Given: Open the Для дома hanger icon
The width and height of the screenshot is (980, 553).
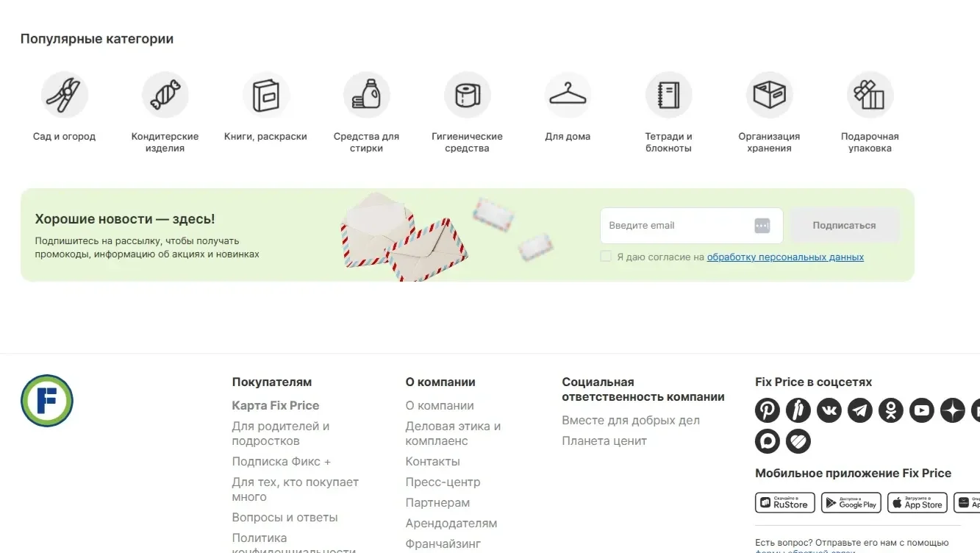Looking at the screenshot, I should click(568, 95).
